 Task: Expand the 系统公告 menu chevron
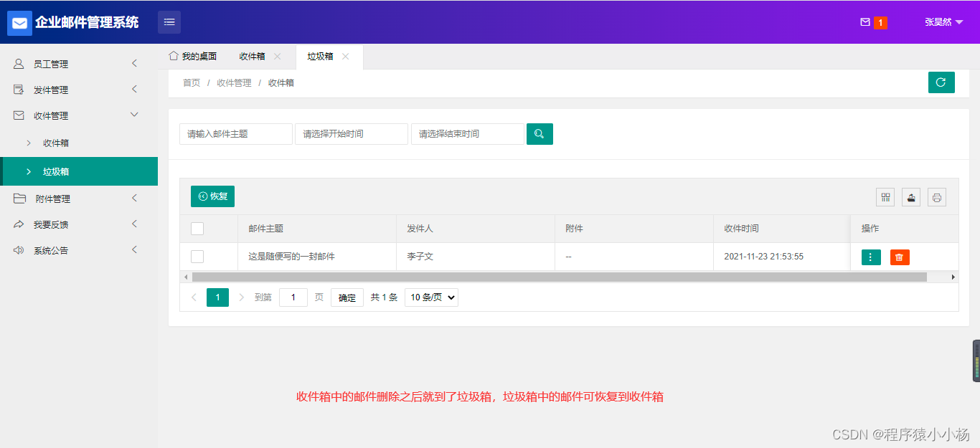[x=134, y=250]
